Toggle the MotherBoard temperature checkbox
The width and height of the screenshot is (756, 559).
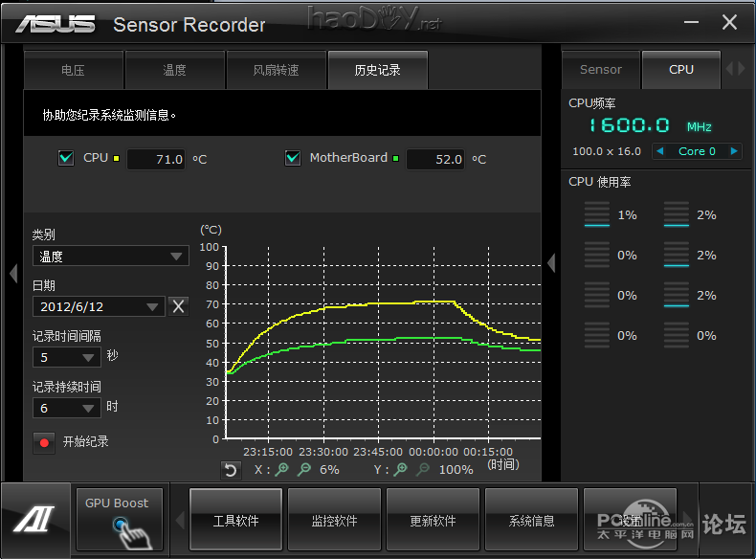(293, 158)
